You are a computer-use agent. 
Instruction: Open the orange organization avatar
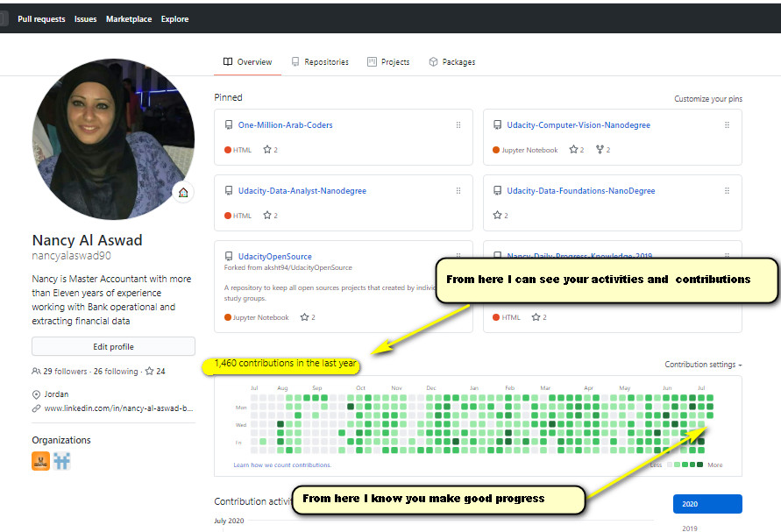point(40,460)
